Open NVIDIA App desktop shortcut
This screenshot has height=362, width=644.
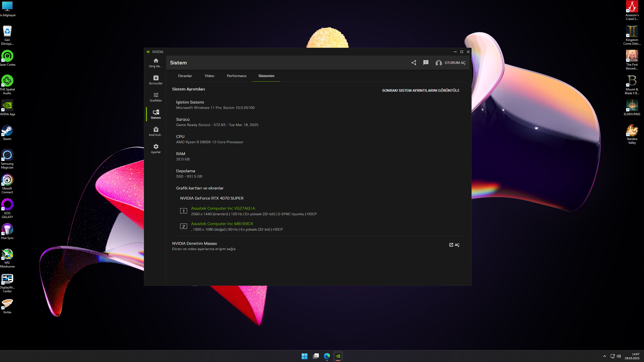(x=7, y=108)
